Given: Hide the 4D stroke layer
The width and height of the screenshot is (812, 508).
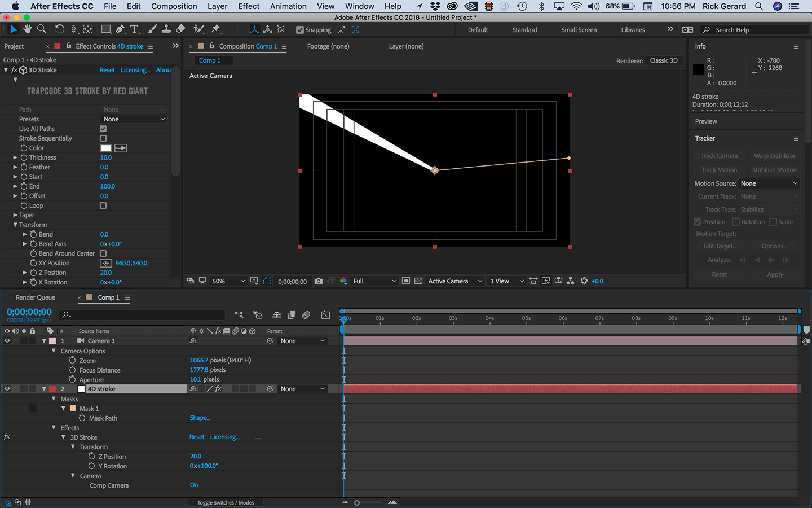Looking at the screenshot, I should click(7, 389).
